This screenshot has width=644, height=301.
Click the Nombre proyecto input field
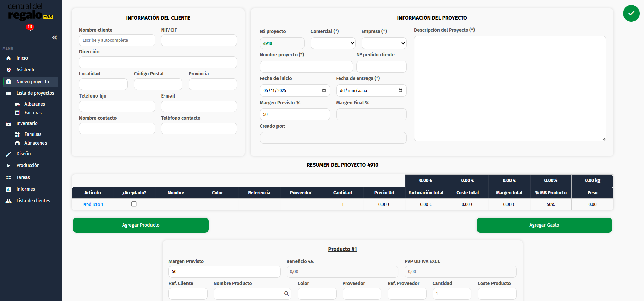coord(306,67)
